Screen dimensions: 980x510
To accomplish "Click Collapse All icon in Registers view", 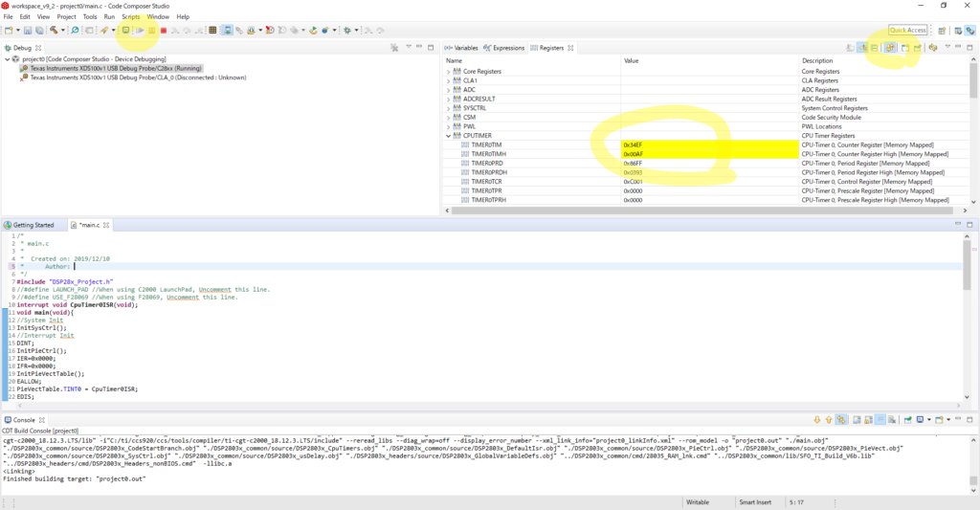I will click(x=876, y=48).
